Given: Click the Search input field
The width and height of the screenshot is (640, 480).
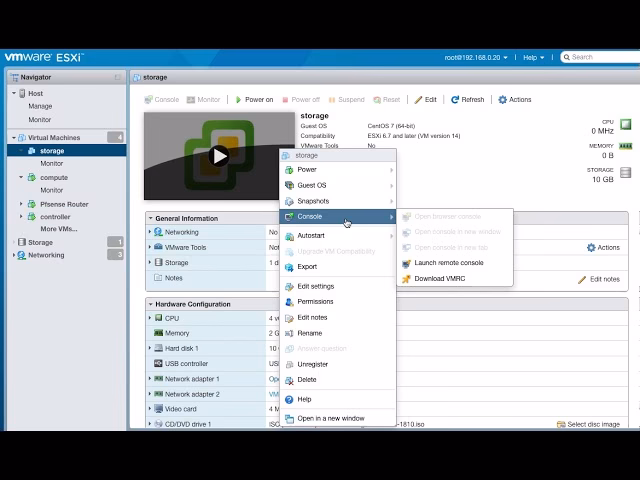Looking at the screenshot, I should [x=600, y=57].
